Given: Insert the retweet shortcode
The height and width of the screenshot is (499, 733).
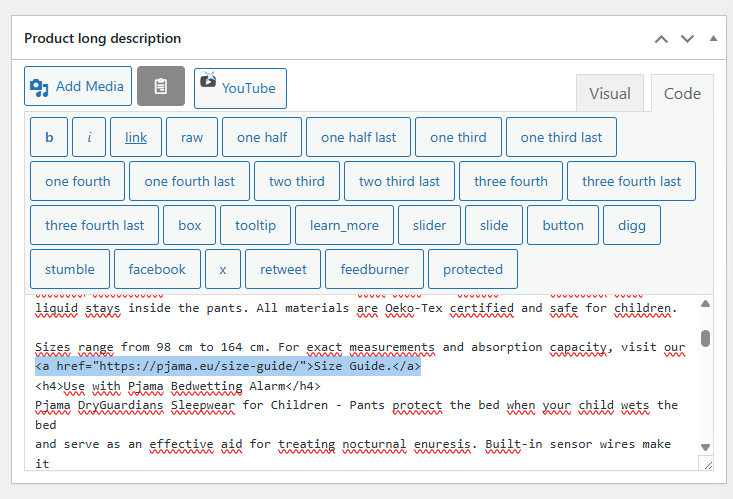Looking at the screenshot, I should click(x=283, y=269).
